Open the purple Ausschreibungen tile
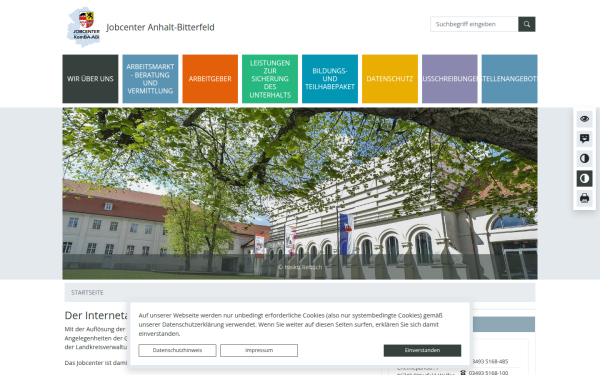Viewport: 600px width, 375px height. tap(450, 79)
